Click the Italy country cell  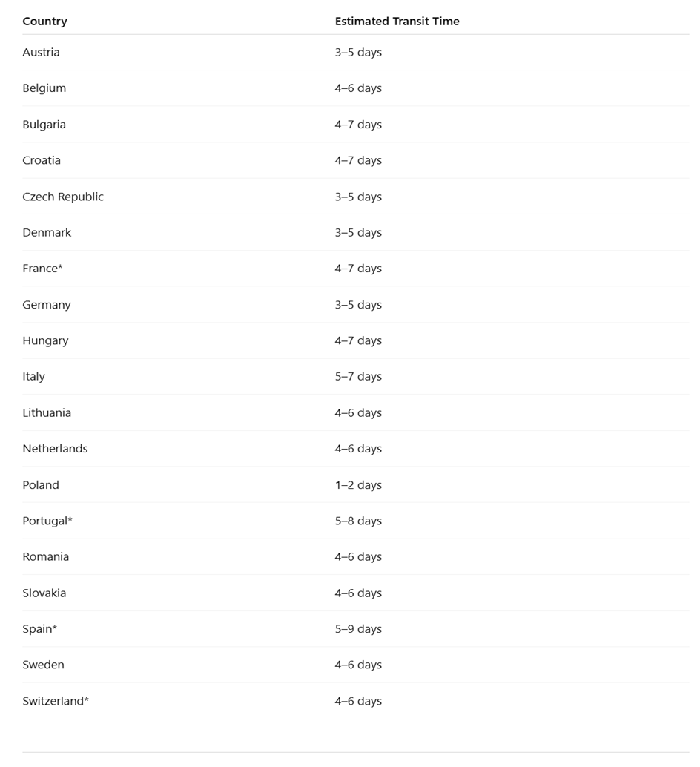33,376
